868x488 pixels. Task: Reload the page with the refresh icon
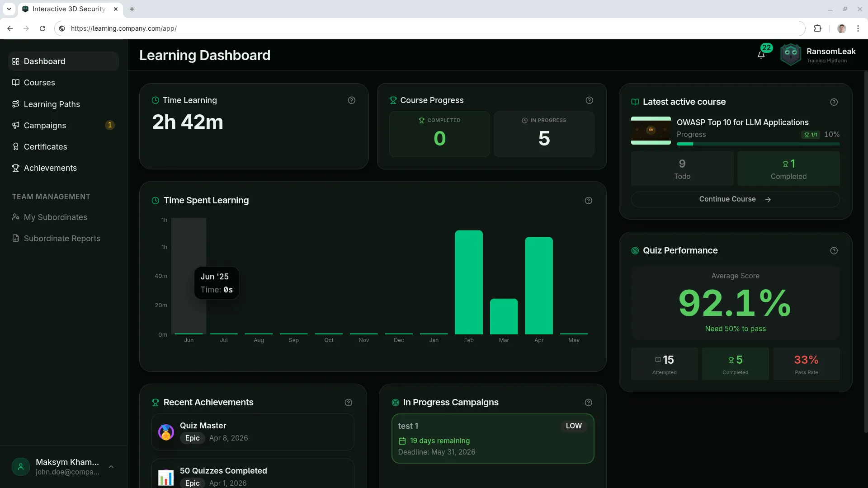[42, 28]
